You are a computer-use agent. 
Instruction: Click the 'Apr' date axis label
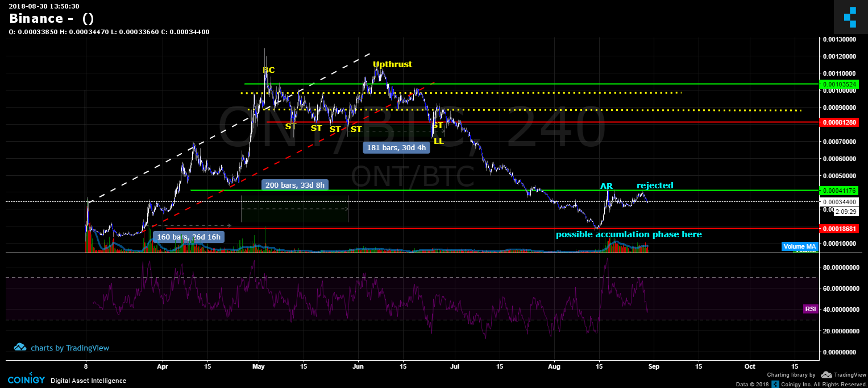coord(163,366)
